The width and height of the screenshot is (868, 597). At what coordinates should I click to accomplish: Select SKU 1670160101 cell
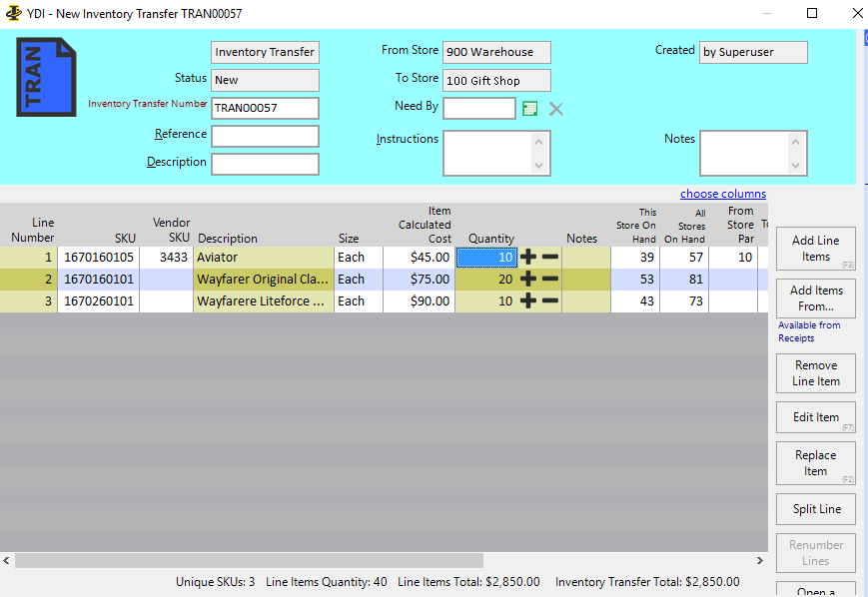coord(99,280)
